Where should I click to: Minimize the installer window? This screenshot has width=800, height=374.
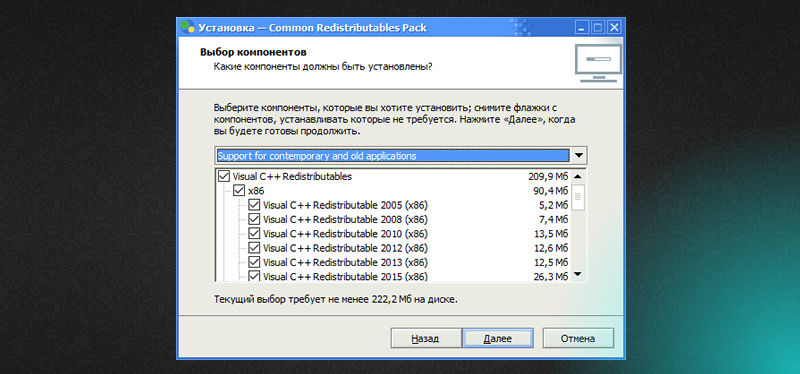582,28
